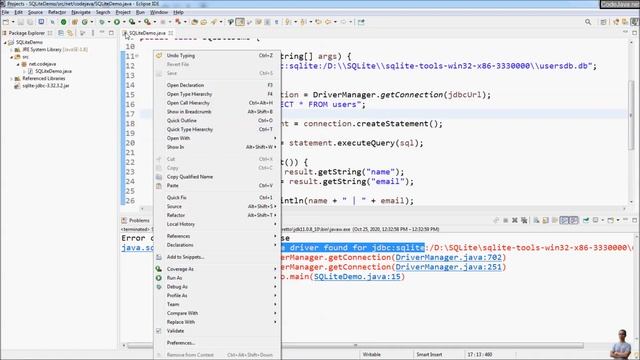Expand the Referenced Libraries node
Viewport: 640px width, 360px height.
[x=11, y=78]
